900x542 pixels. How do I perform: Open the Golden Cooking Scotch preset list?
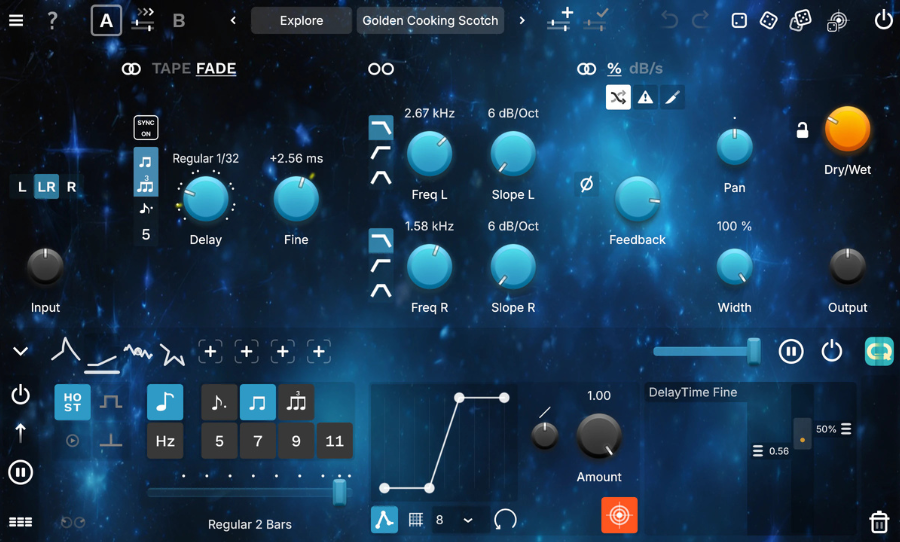pyautogui.click(x=430, y=20)
